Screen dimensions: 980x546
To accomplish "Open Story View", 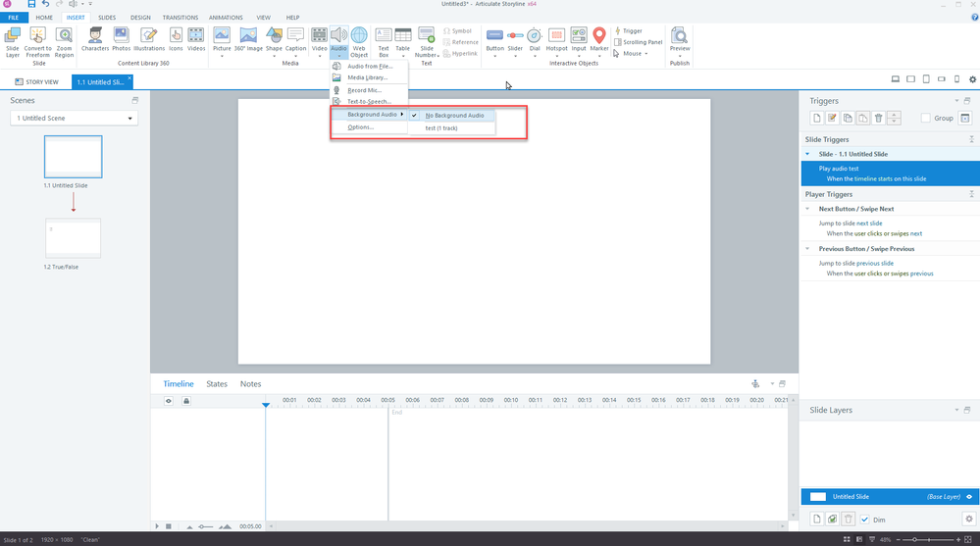I will [37, 81].
